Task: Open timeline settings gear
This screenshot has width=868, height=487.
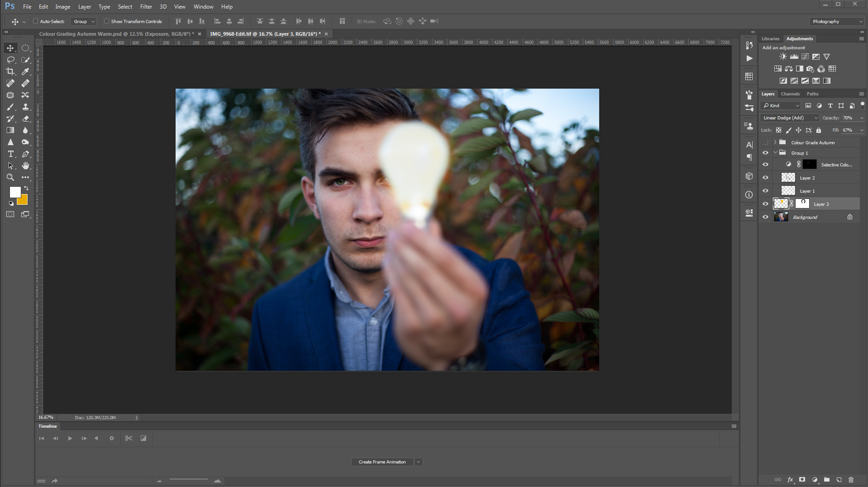Action: [x=112, y=438]
